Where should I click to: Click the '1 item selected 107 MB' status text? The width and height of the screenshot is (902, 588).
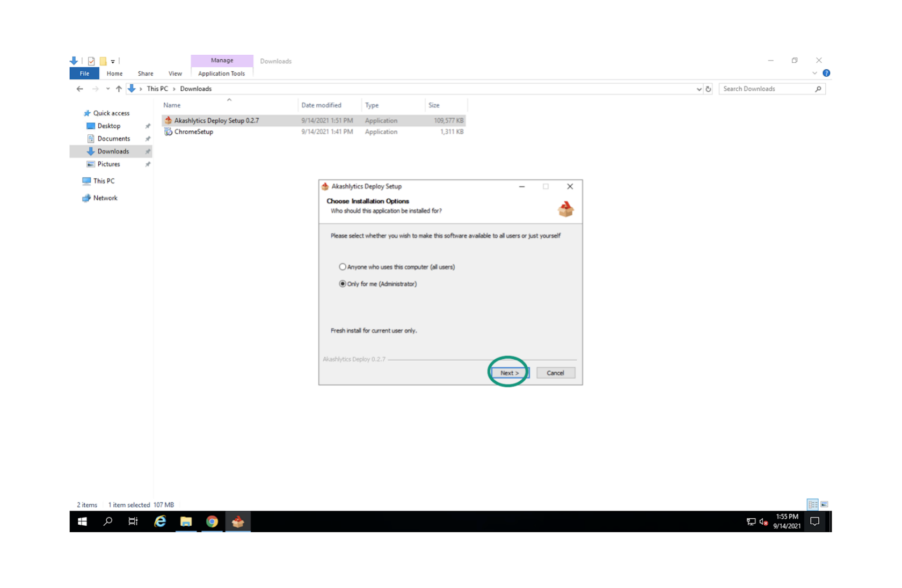[141, 505]
